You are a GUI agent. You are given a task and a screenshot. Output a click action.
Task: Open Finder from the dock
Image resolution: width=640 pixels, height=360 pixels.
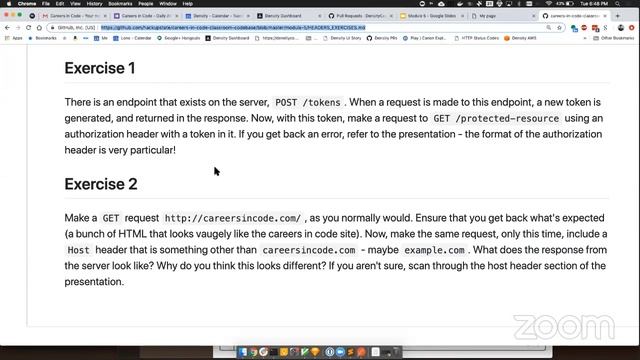(243, 352)
